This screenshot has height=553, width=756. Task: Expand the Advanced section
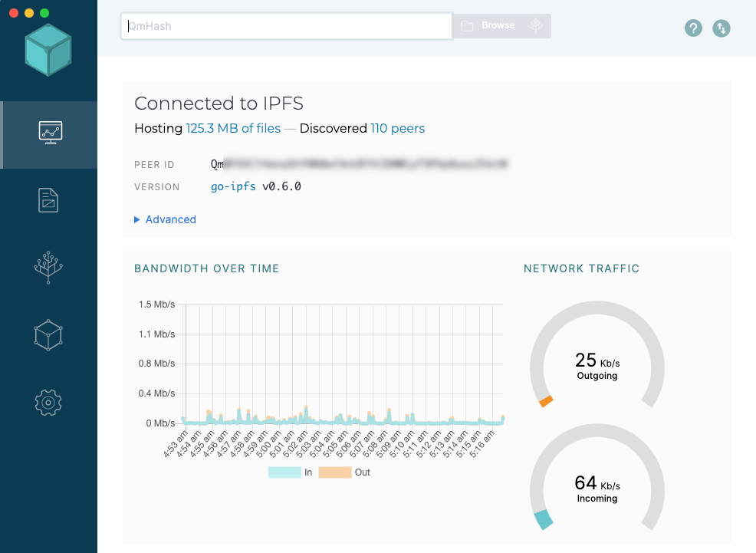coord(166,219)
